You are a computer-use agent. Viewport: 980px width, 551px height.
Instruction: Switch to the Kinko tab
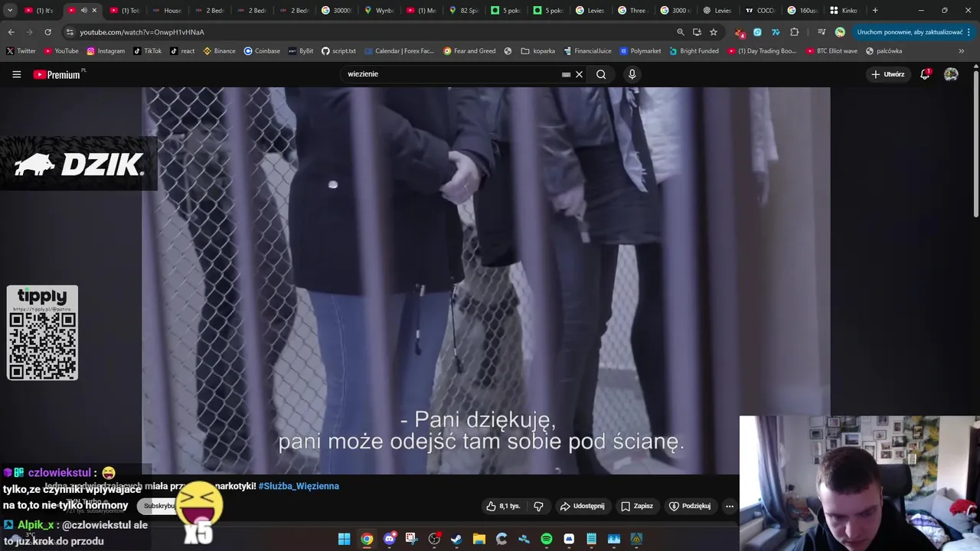pyautogui.click(x=844, y=11)
